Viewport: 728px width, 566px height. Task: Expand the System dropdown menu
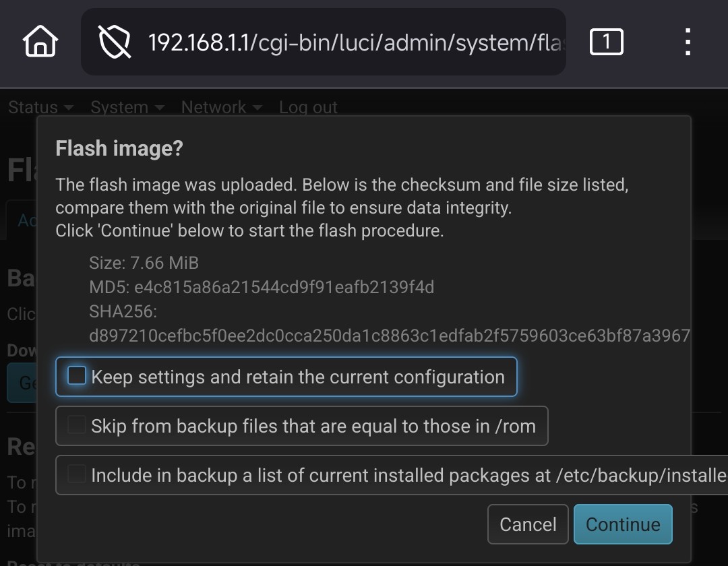(x=127, y=107)
